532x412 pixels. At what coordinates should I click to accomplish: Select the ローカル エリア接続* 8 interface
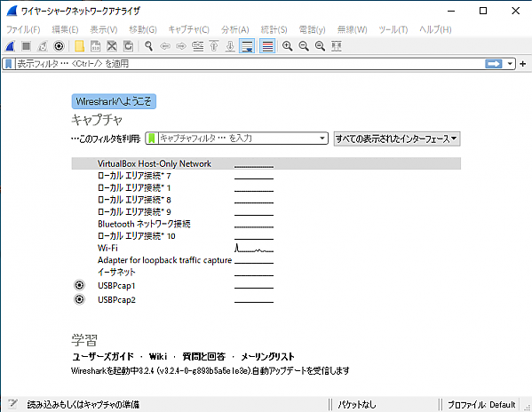pos(266,200)
